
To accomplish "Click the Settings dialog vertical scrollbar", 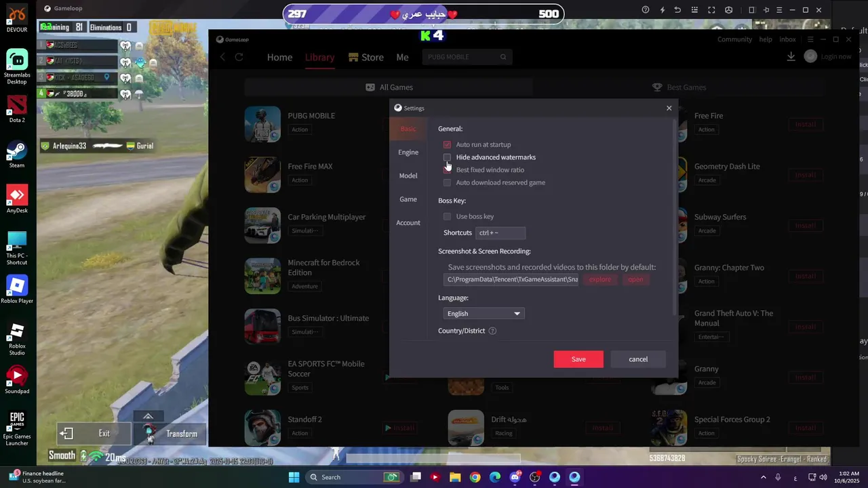I will (x=674, y=217).
